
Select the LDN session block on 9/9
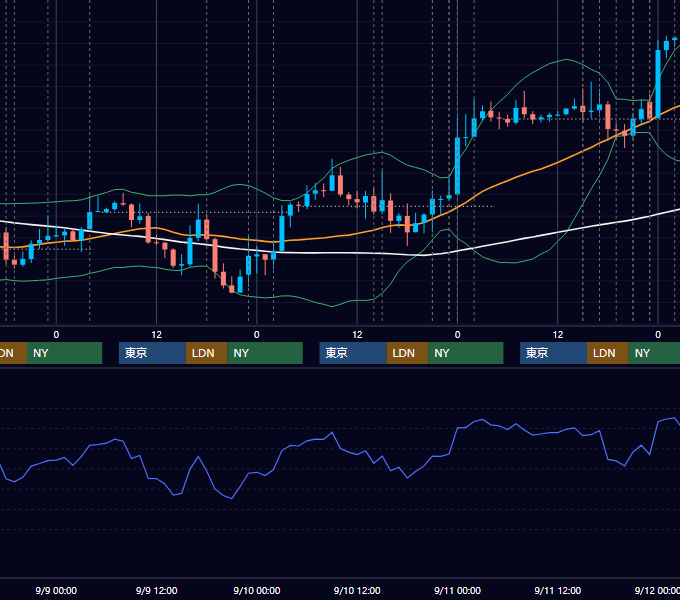[x=206, y=353]
